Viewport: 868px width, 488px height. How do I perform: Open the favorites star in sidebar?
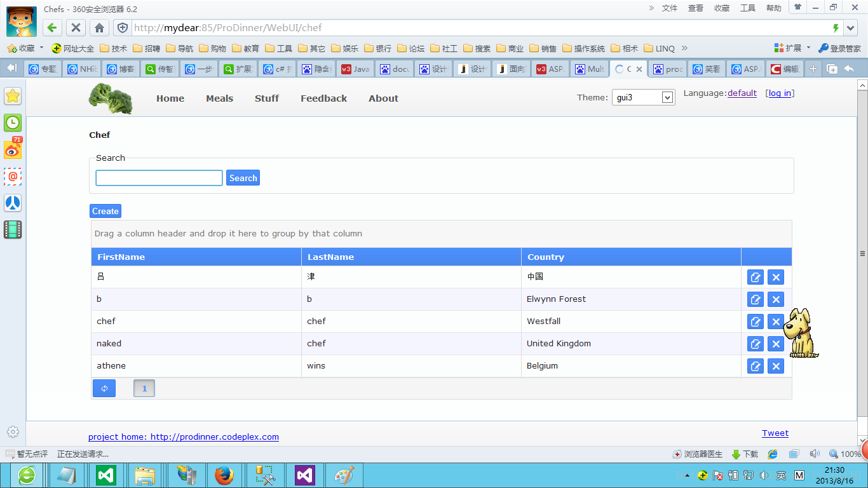point(13,96)
